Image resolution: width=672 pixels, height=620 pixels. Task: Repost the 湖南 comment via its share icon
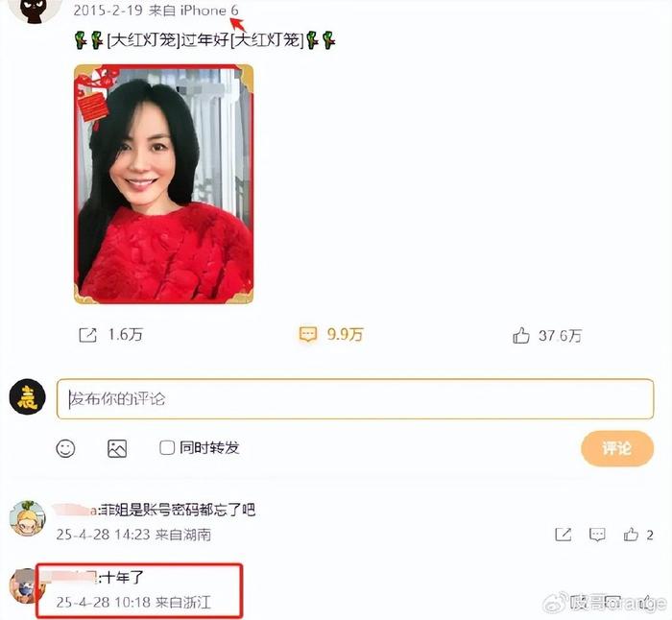[563, 535]
